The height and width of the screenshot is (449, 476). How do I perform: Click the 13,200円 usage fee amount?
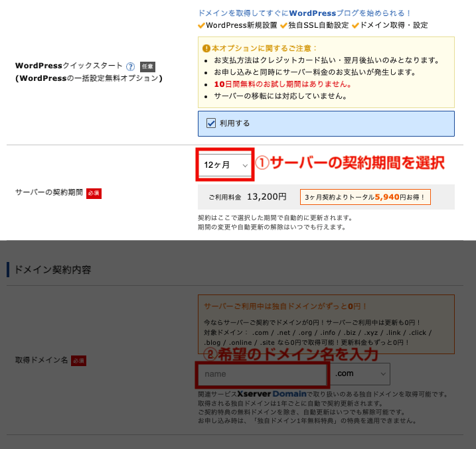[266, 197]
